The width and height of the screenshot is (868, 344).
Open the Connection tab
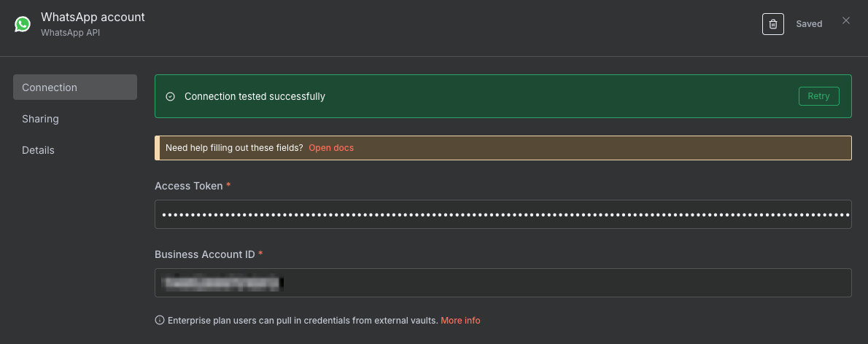(75, 87)
